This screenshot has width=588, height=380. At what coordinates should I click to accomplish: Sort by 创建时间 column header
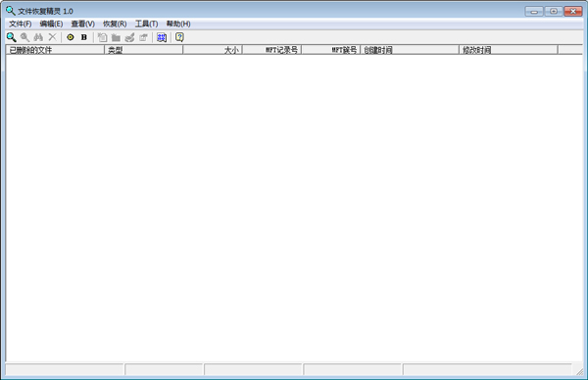(x=410, y=50)
